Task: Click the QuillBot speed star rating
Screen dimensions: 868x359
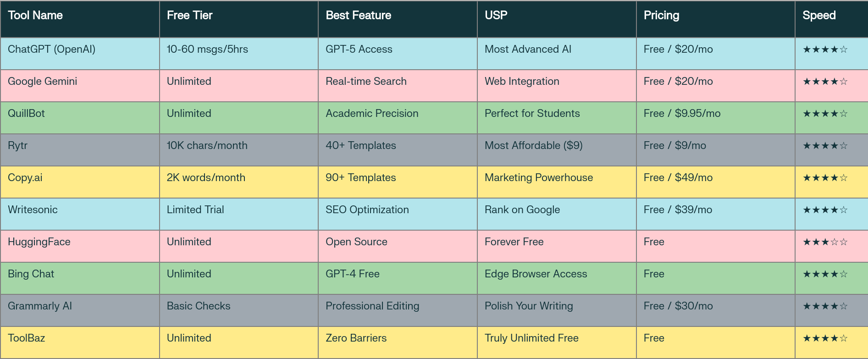Action: tap(825, 114)
